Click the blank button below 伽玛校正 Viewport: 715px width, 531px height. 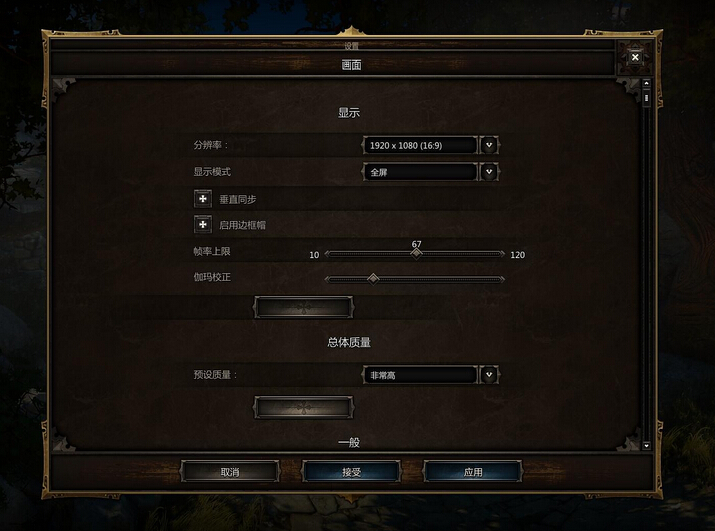[303, 307]
